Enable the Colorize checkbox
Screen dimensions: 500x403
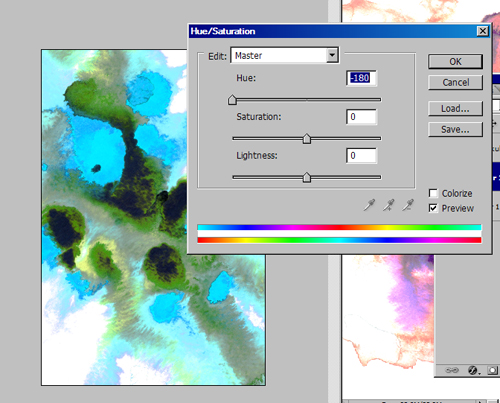point(433,193)
